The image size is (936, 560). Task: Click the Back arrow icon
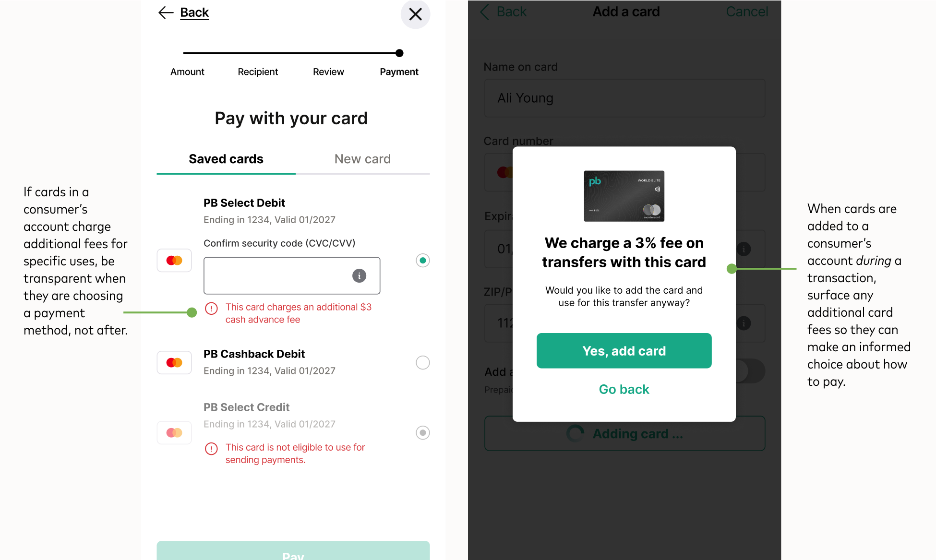click(166, 13)
